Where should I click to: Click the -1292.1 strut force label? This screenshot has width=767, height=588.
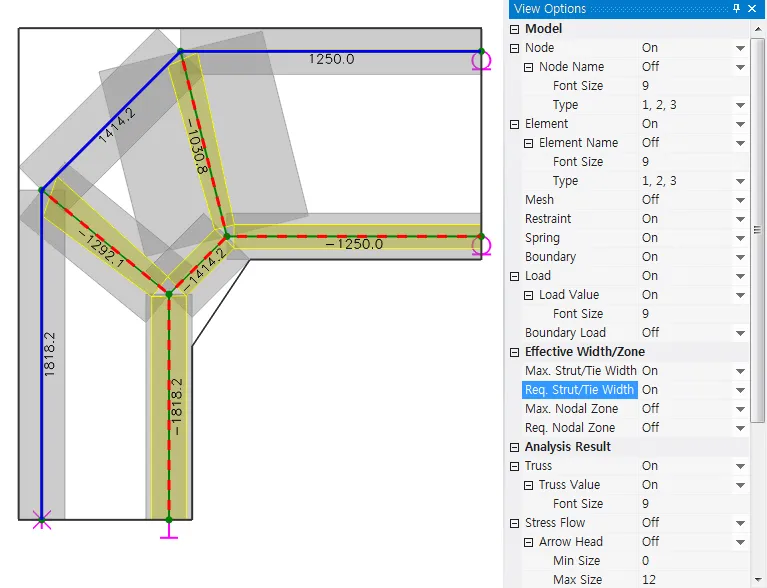click(101, 249)
